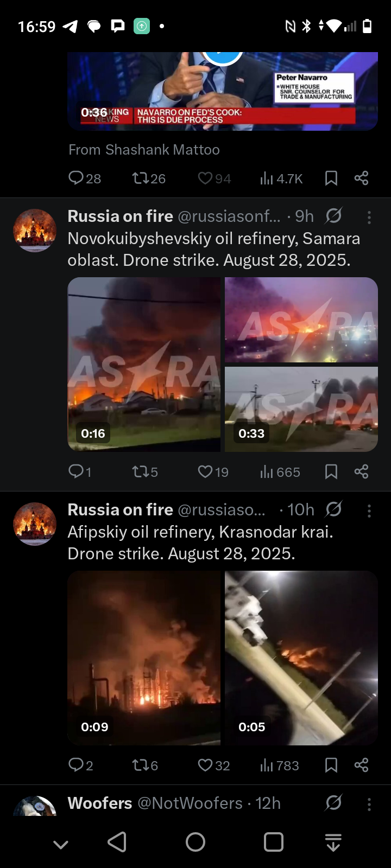Repost the Novokuibyshevskiy oil refinery tweet

point(145,471)
